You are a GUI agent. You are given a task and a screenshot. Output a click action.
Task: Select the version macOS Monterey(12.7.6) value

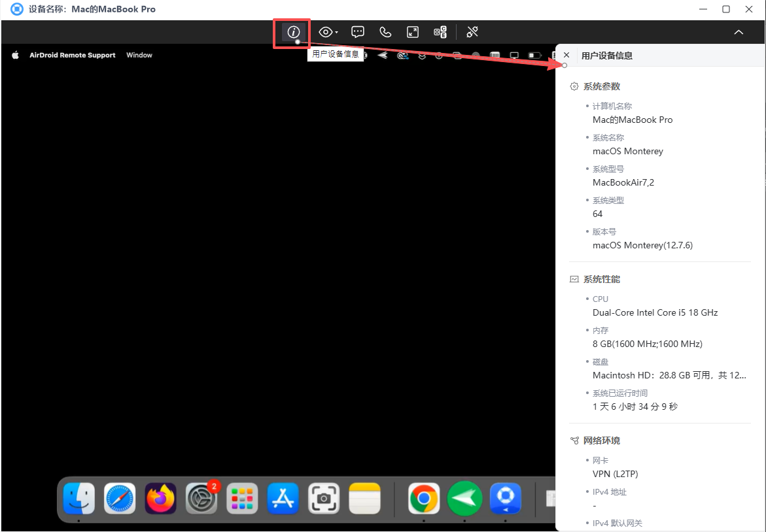pos(642,246)
